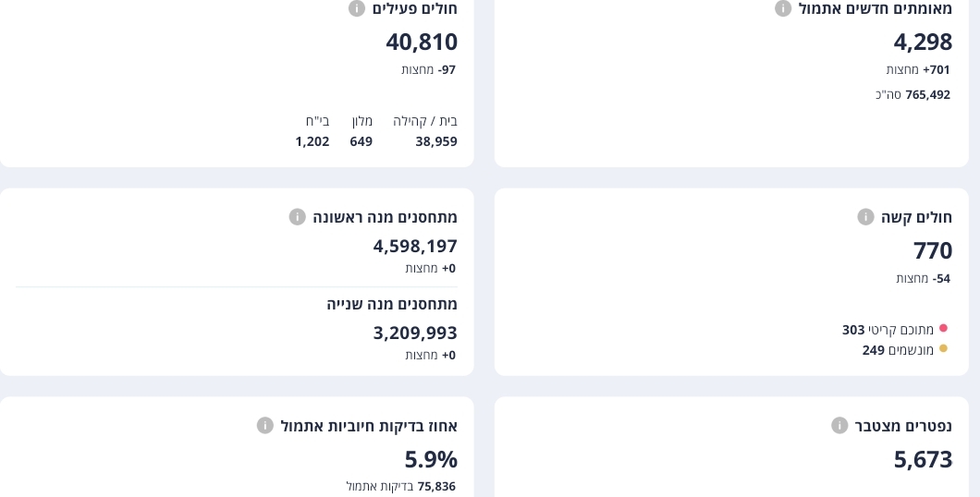The image size is (980, 497).
Task: Click the 765,492 סה"כ total line
Action: coord(913,94)
